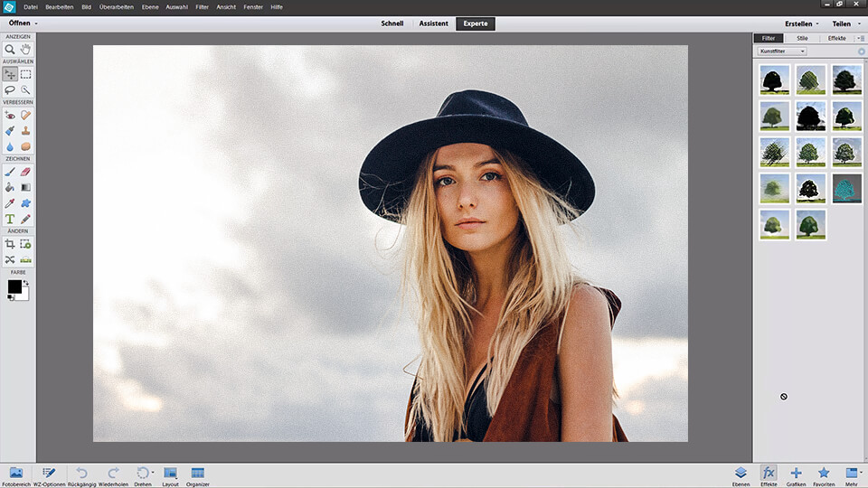Open the Fenster menu
Image resolution: width=868 pixels, height=488 pixels.
tap(253, 7)
